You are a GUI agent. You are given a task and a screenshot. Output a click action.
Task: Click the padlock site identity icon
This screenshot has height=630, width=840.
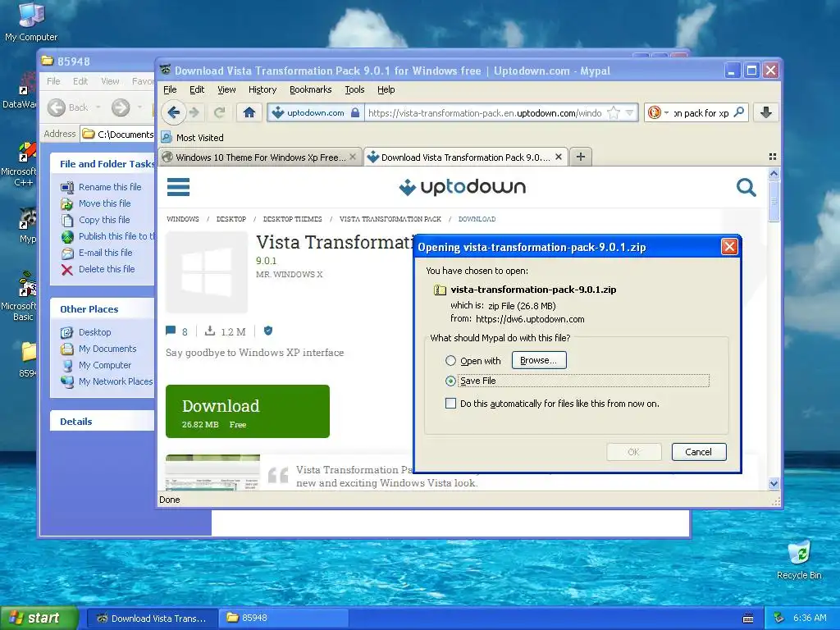(354, 113)
